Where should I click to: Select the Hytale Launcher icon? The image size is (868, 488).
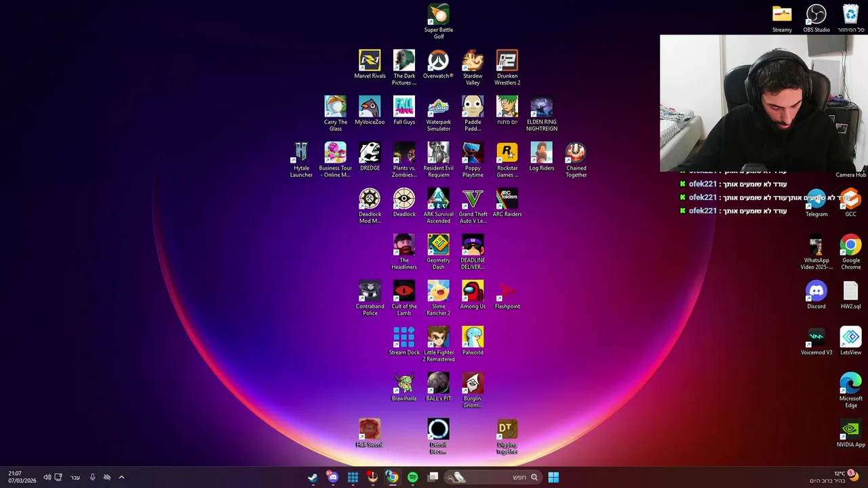(x=301, y=160)
